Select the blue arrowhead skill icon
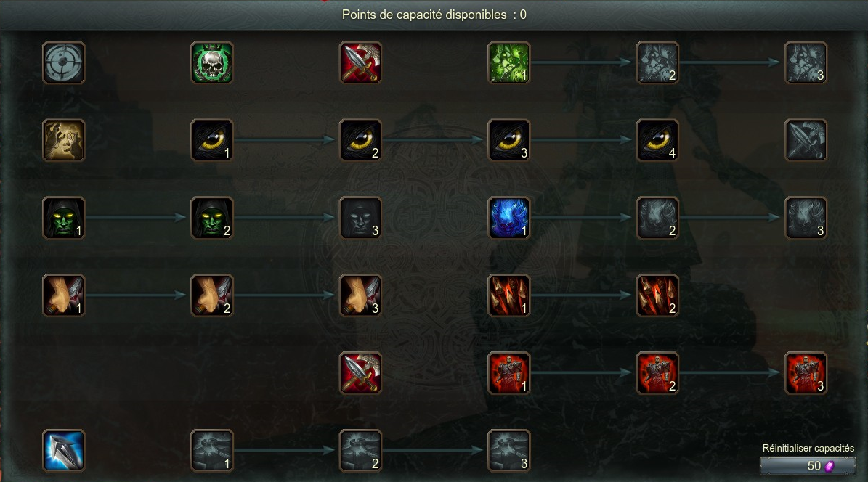This screenshot has width=868, height=482. click(64, 450)
